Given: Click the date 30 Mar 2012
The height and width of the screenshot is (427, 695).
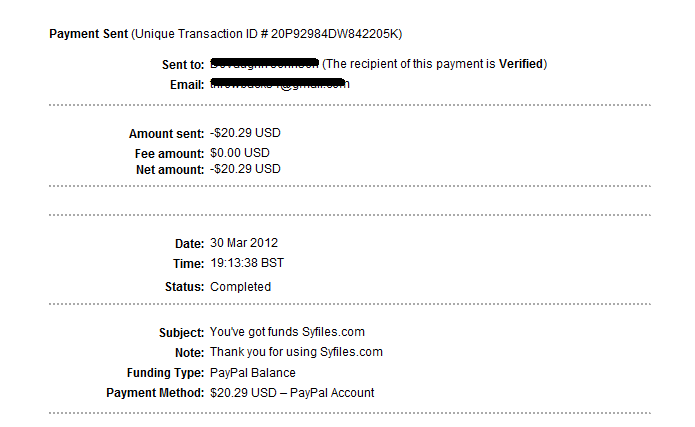Looking at the screenshot, I should [x=244, y=244].
